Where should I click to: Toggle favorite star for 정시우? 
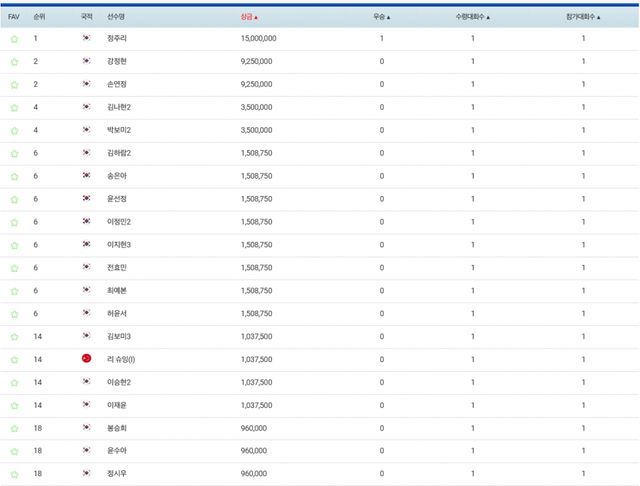click(14, 474)
